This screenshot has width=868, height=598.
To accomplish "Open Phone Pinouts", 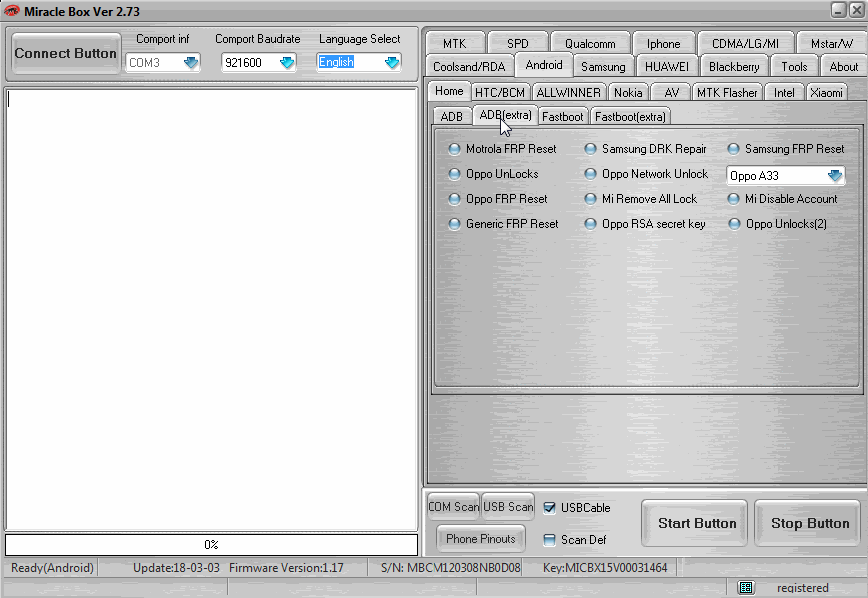I will point(481,539).
